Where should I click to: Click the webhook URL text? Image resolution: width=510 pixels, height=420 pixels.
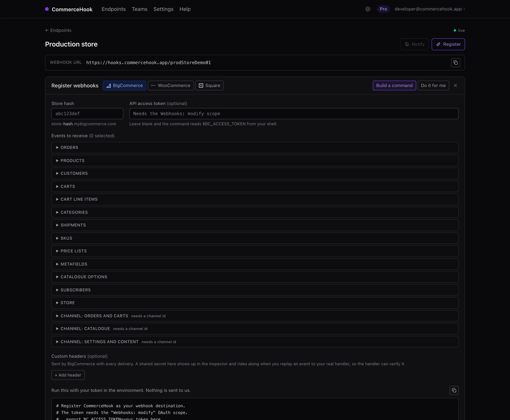pyautogui.click(x=148, y=63)
